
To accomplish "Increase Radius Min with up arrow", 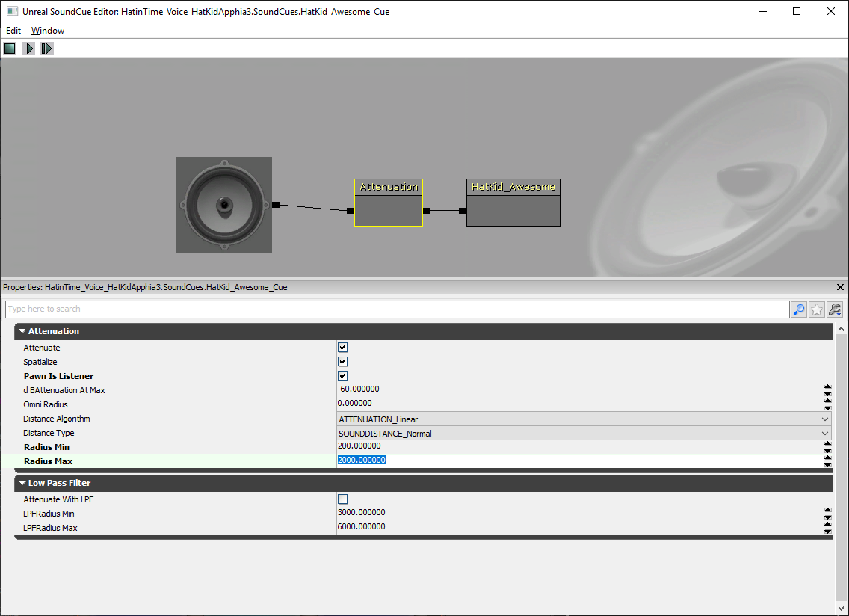I will (828, 444).
